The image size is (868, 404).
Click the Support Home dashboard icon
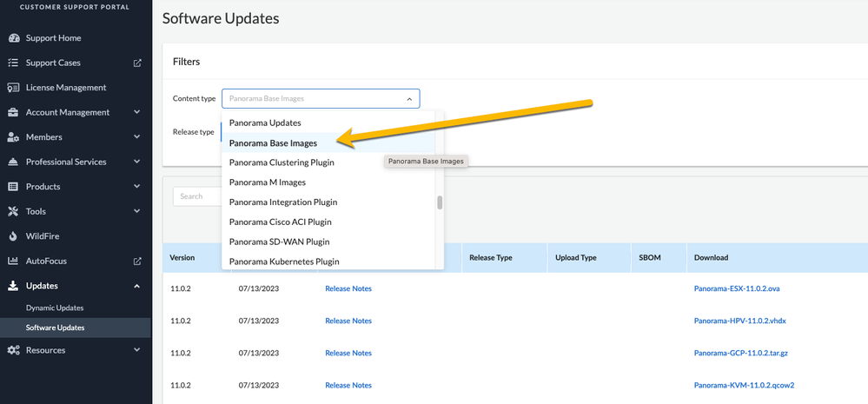(13, 38)
